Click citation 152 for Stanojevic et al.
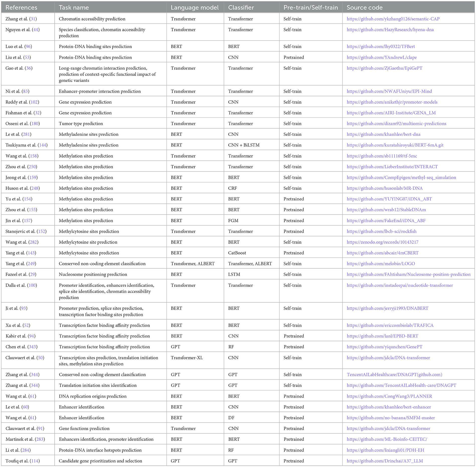Screen dimensions: 476x467 click(x=42, y=231)
